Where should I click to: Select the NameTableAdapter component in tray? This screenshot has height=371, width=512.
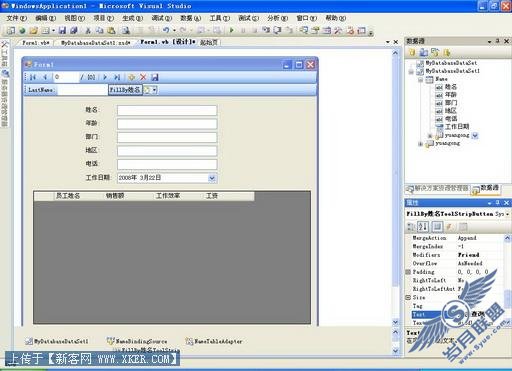tap(214, 341)
